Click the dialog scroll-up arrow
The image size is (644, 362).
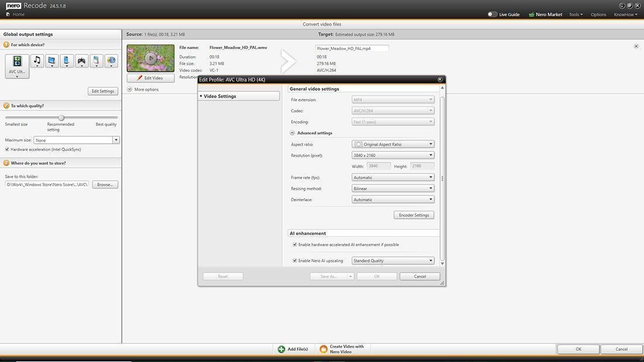tap(443, 88)
